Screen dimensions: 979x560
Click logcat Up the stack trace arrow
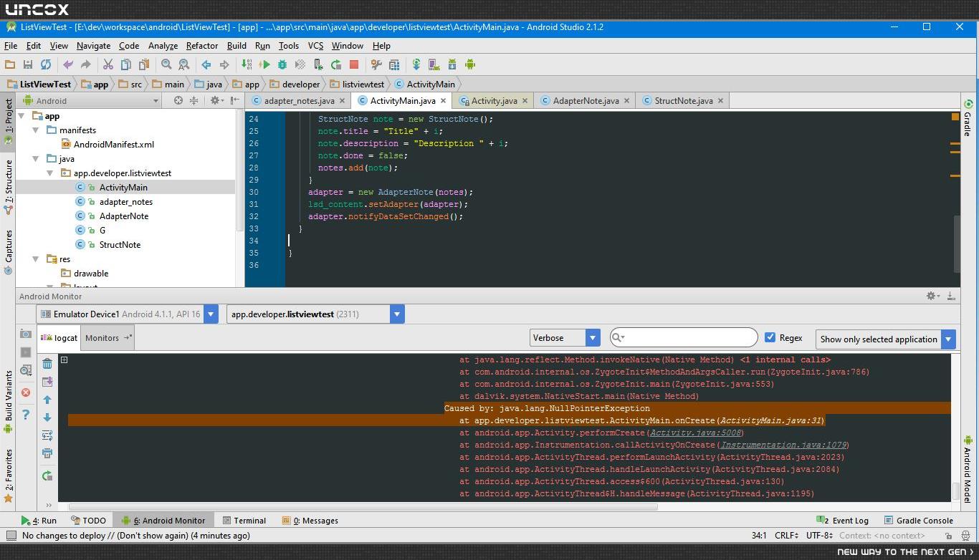tap(47, 400)
